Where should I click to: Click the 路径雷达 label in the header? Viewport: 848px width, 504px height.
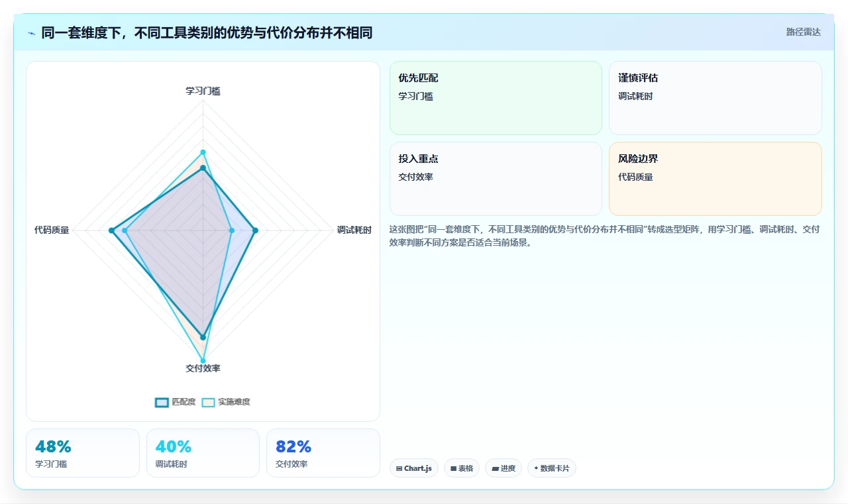point(803,32)
